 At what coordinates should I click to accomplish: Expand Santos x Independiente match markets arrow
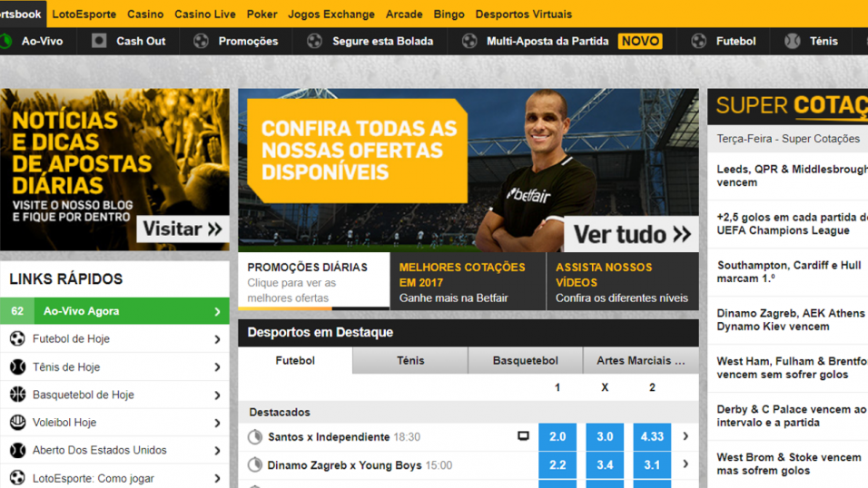(686, 436)
